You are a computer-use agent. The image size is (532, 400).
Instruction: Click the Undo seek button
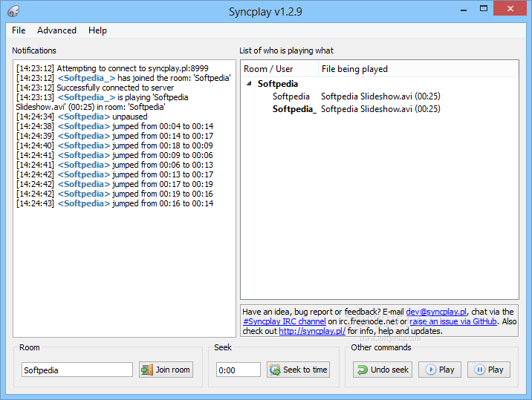[x=383, y=370]
